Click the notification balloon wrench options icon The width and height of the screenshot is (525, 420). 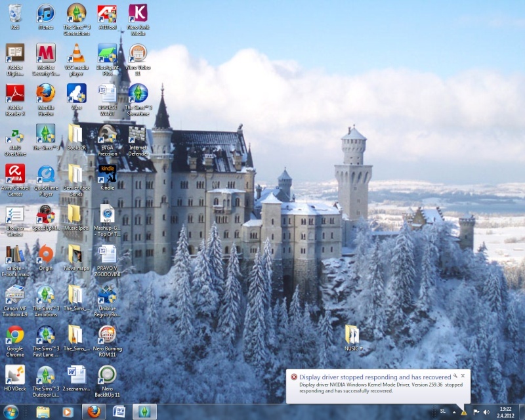click(455, 376)
